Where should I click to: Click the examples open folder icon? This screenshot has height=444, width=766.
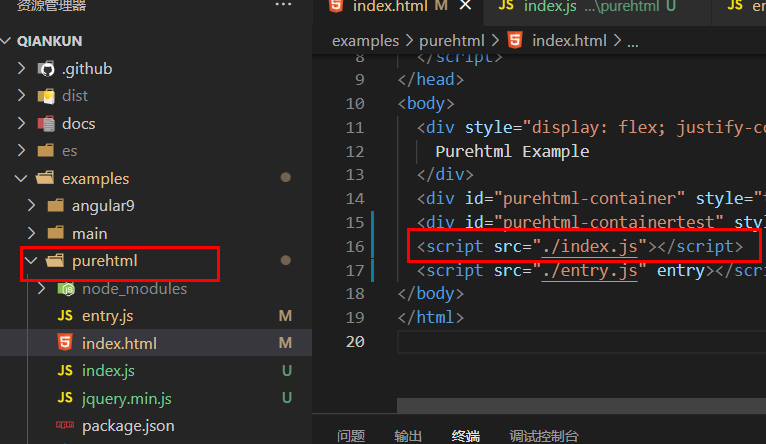45,178
